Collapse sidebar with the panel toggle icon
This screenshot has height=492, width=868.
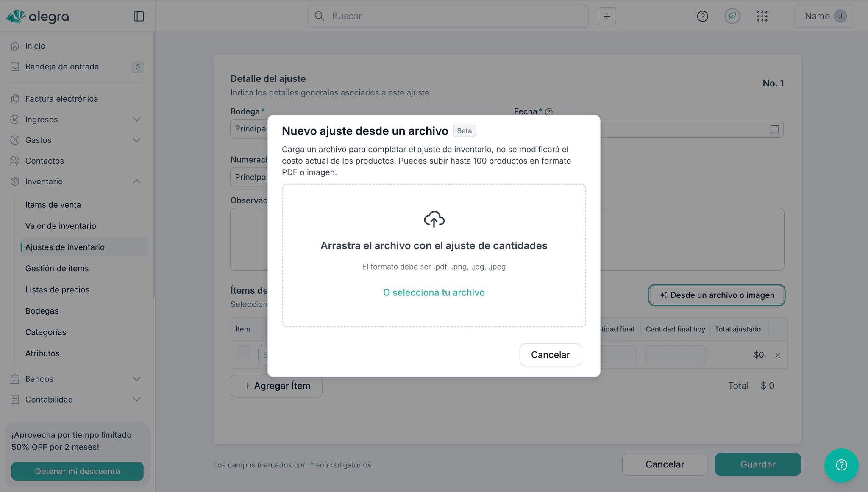[139, 16]
